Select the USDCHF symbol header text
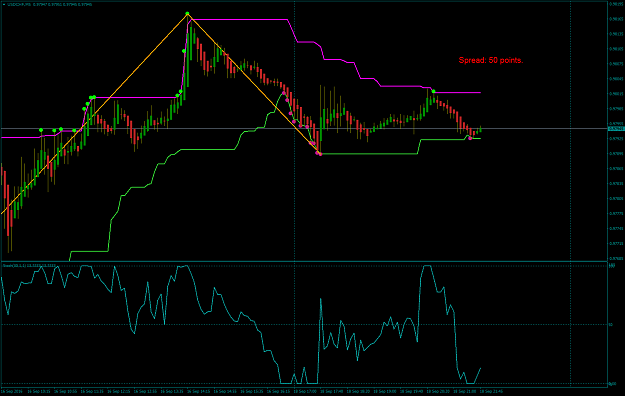625x396 pixels. pos(49,5)
